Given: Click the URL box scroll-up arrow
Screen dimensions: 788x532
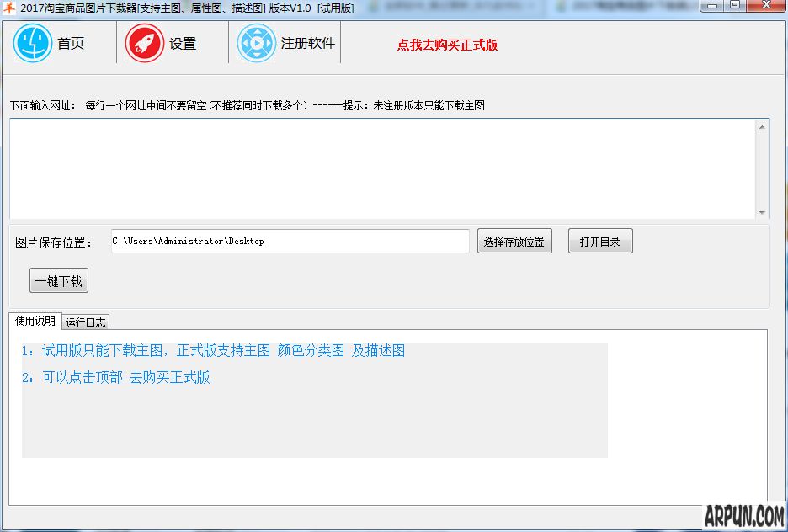Looking at the screenshot, I should (762, 127).
